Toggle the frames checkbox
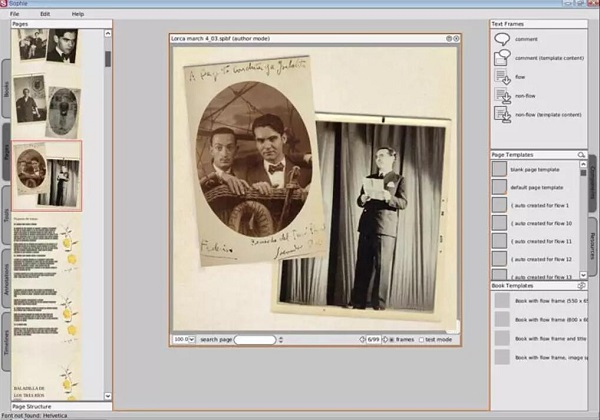Viewport: 600px width, 420px height. tap(392, 340)
